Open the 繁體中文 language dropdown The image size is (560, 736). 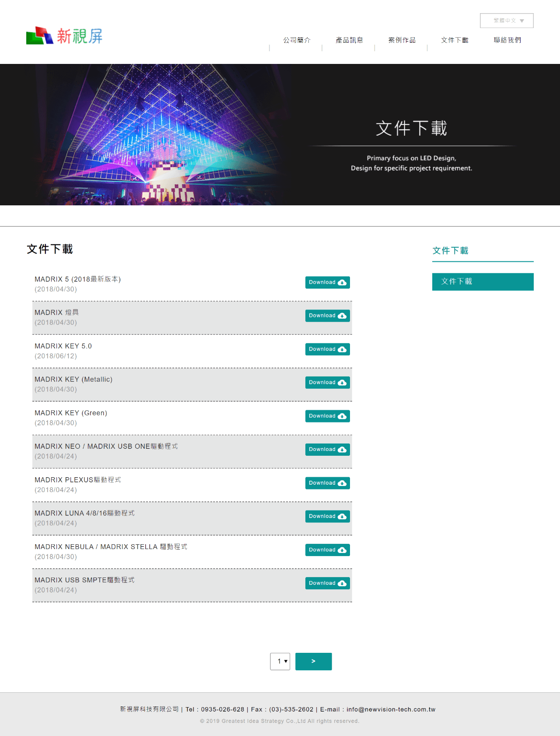click(507, 21)
